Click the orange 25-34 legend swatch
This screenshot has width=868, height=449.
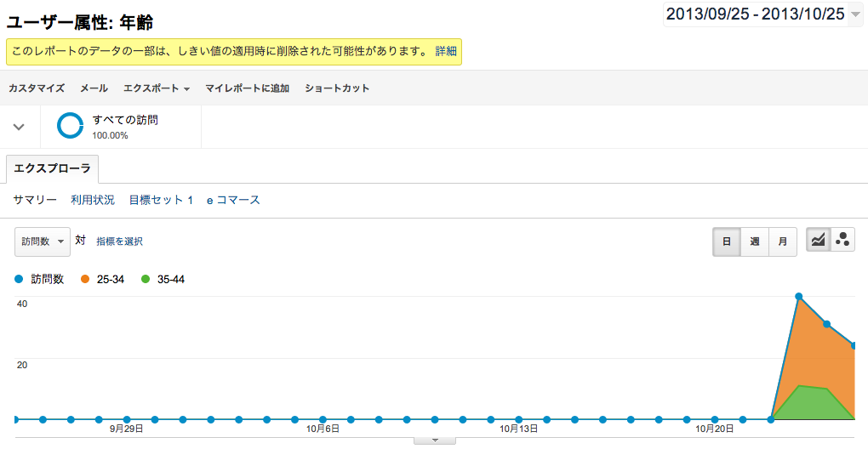click(86, 279)
